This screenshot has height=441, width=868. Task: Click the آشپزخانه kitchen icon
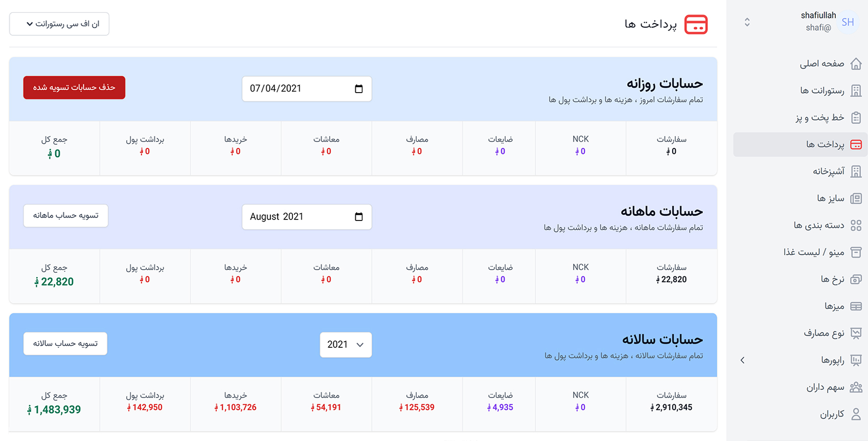coord(856,171)
